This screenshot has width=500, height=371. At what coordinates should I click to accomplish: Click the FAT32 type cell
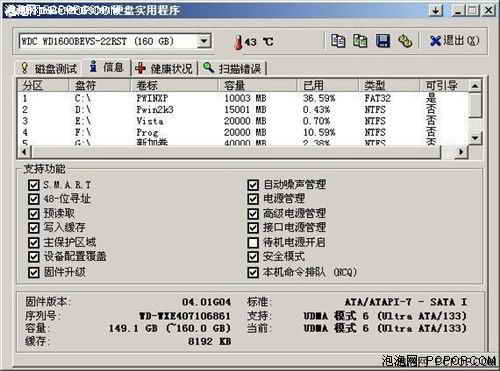click(x=378, y=98)
